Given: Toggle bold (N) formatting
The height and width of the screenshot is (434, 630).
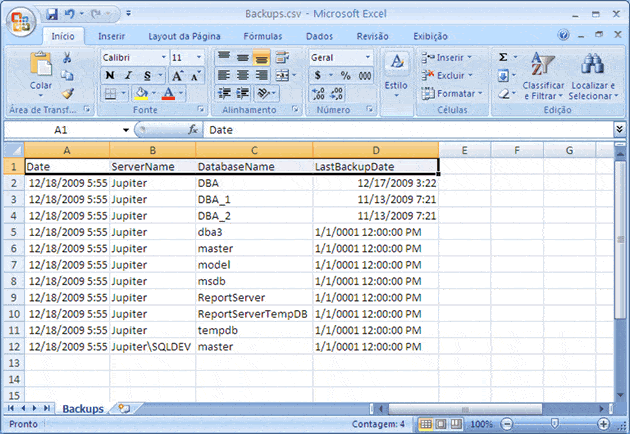Looking at the screenshot, I should coord(110,75).
